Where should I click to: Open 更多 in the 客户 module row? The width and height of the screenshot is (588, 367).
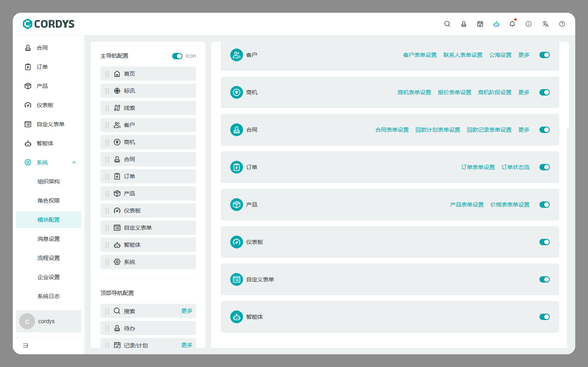pos(524,55)
